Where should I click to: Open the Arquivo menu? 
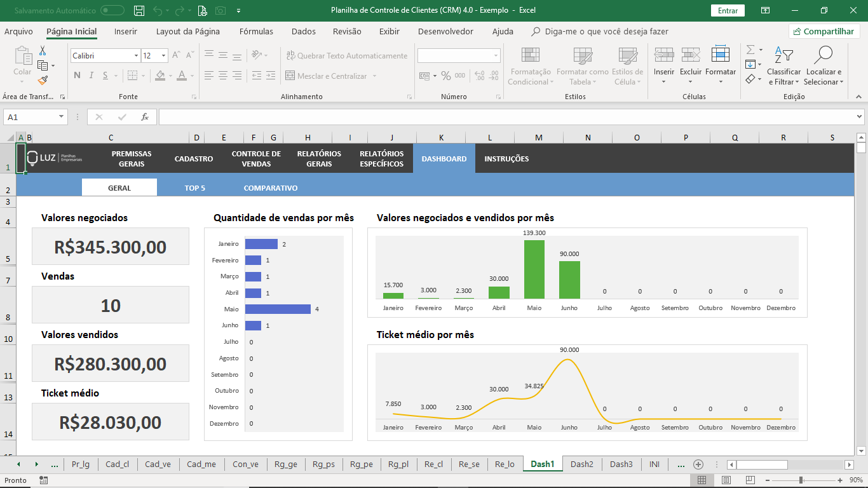click(18, 31)
